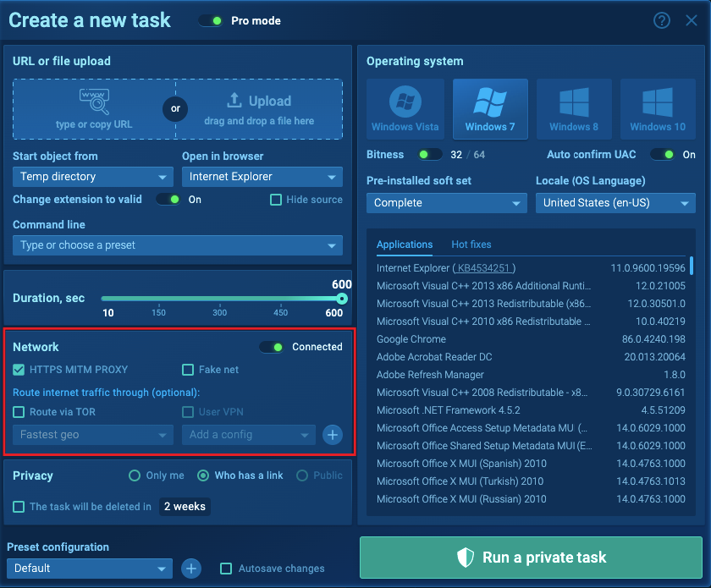Viewport: 711px width, 588px height.
Task: Click shield icon on Run a private task
Action: (466, 558)
